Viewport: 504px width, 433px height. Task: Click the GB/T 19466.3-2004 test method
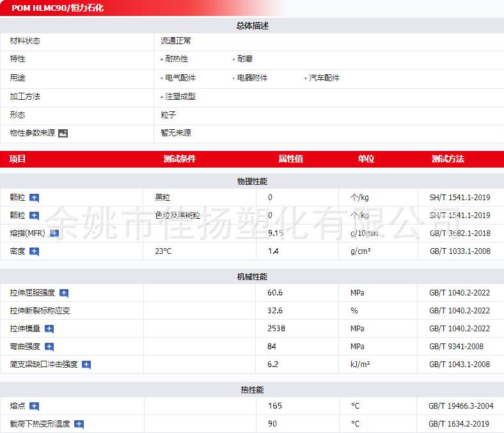point(461,406)
